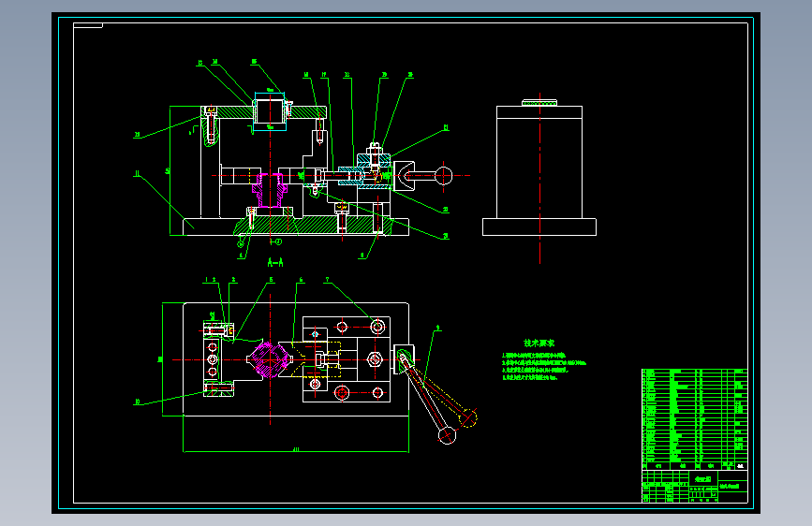Click the last line of the technical requirements

click(529, 377)
